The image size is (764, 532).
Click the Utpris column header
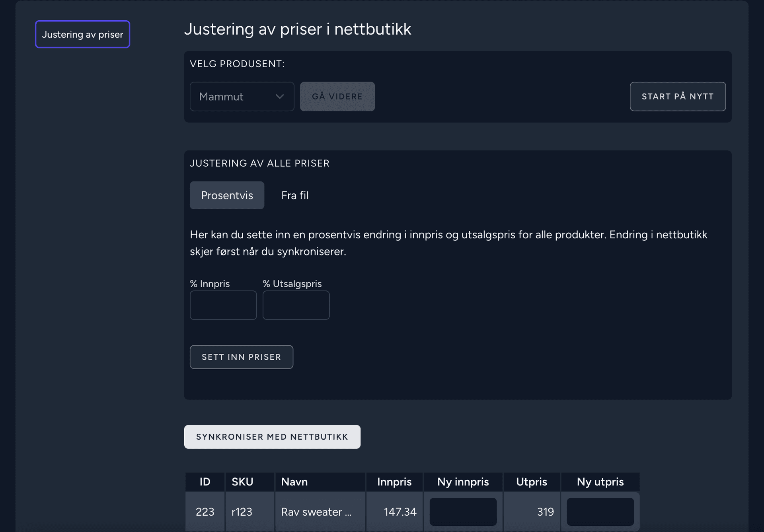tap(531, 482)
